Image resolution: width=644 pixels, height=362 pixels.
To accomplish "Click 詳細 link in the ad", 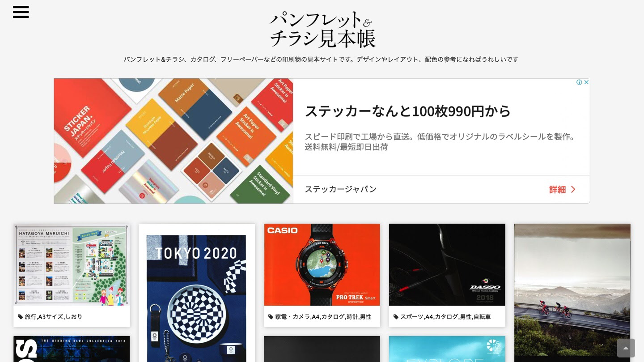I will click(557, 190).
